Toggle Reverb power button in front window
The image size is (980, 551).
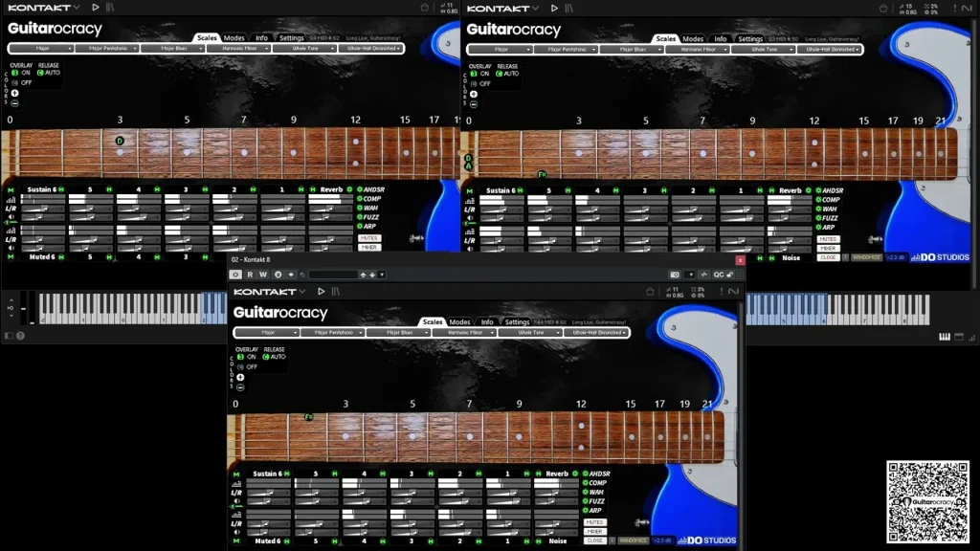575,474
